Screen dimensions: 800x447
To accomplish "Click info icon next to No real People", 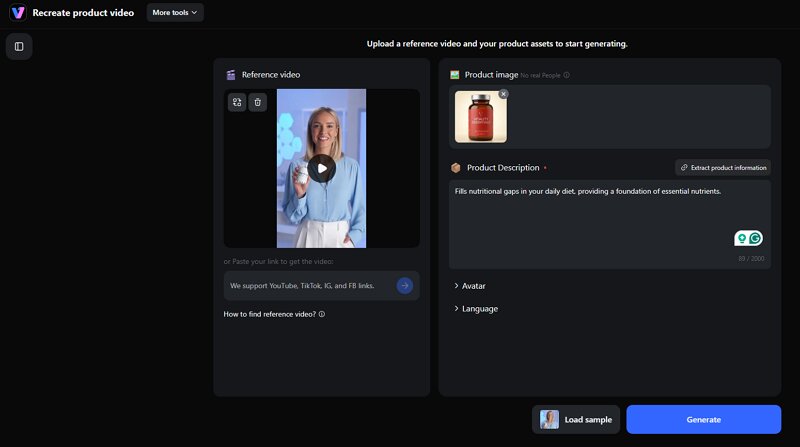I will (x=566, y=75).
